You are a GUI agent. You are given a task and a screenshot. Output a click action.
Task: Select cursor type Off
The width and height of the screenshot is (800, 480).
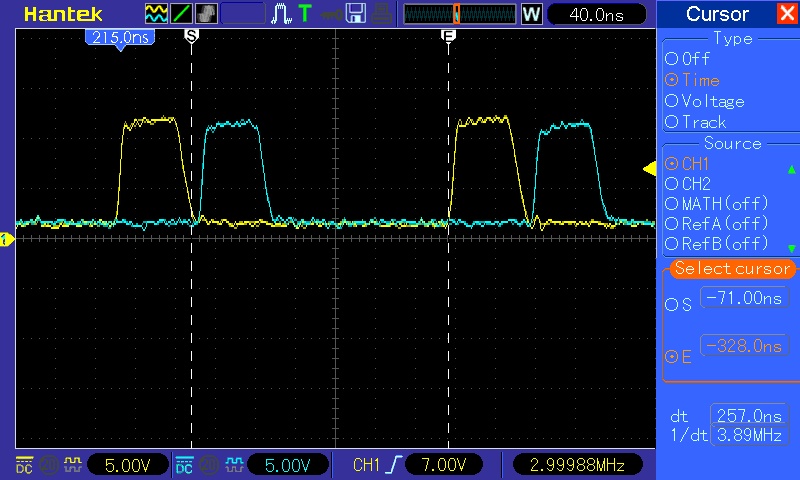click(x=687, y=59)
